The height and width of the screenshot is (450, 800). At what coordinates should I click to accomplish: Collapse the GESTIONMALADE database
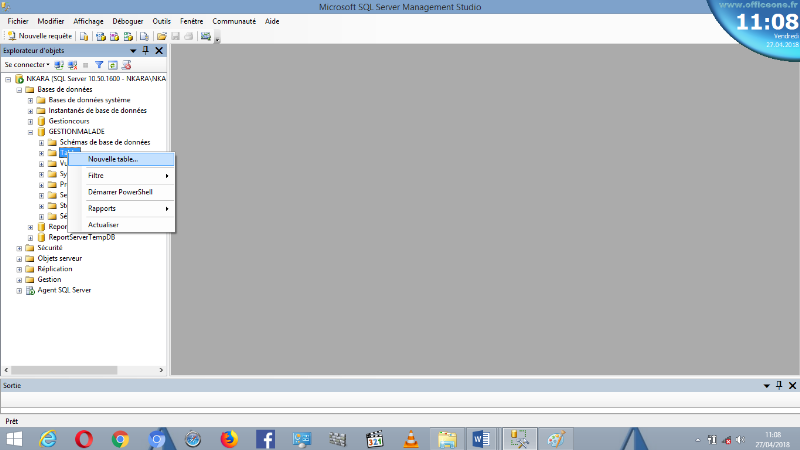(x=30, y=132)
